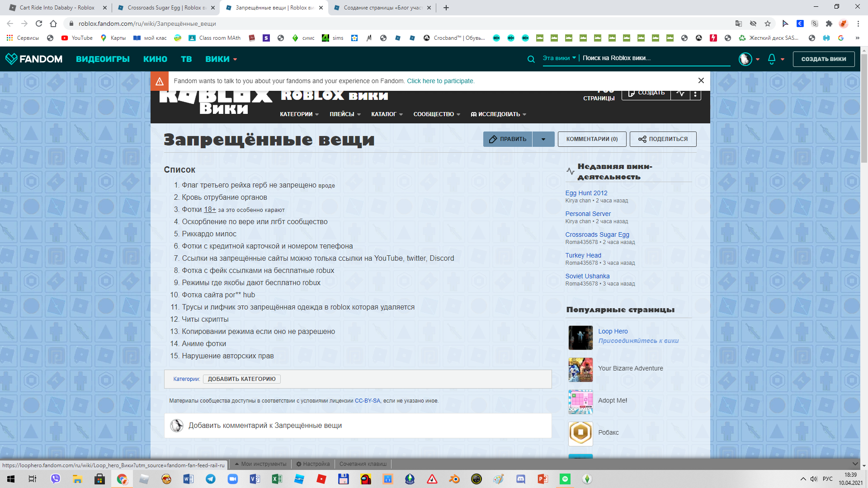The height and width of the screenshot is (488, 868).
Task: Expand the КАТАЛОГ wiki menu
Action: (x=387, y=114)
